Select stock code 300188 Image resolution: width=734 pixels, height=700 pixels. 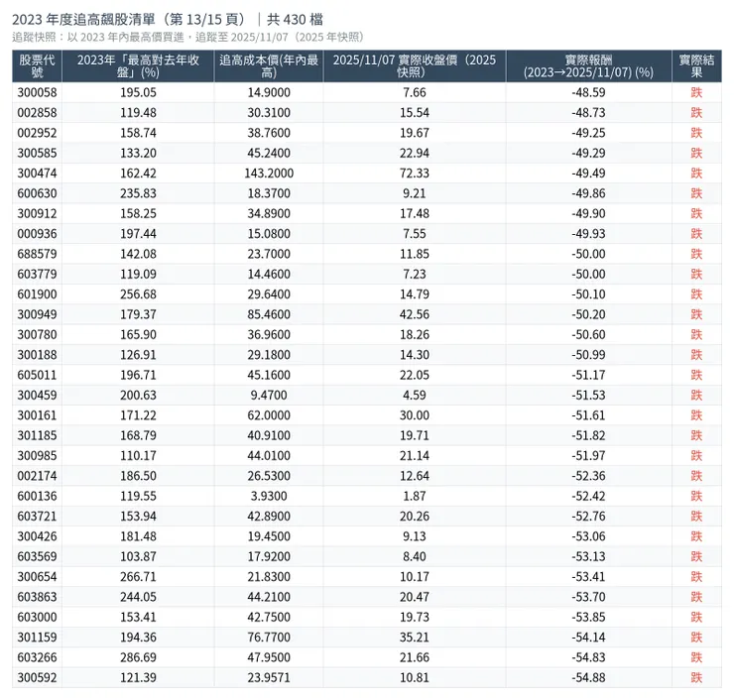coord(37,355)
